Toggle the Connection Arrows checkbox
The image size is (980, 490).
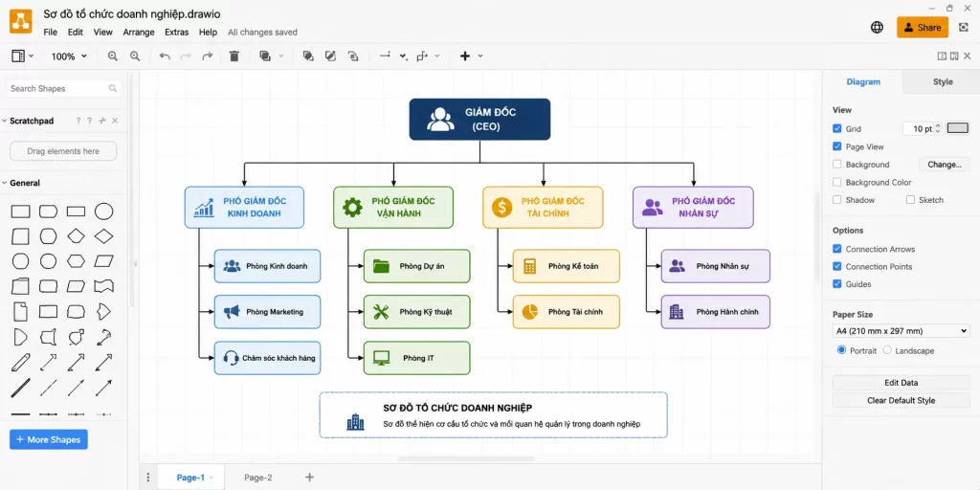tap(837, 249)
